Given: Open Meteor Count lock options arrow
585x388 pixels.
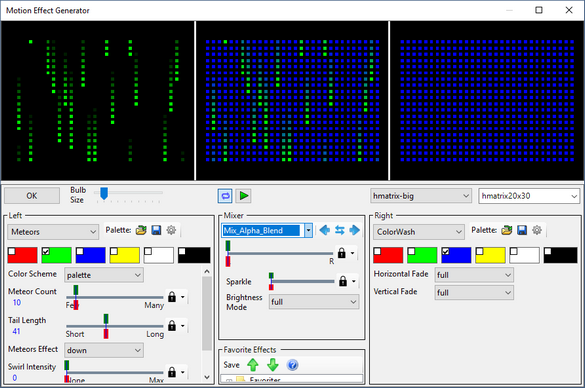Looking at the screenshot, I should point(182,297).
